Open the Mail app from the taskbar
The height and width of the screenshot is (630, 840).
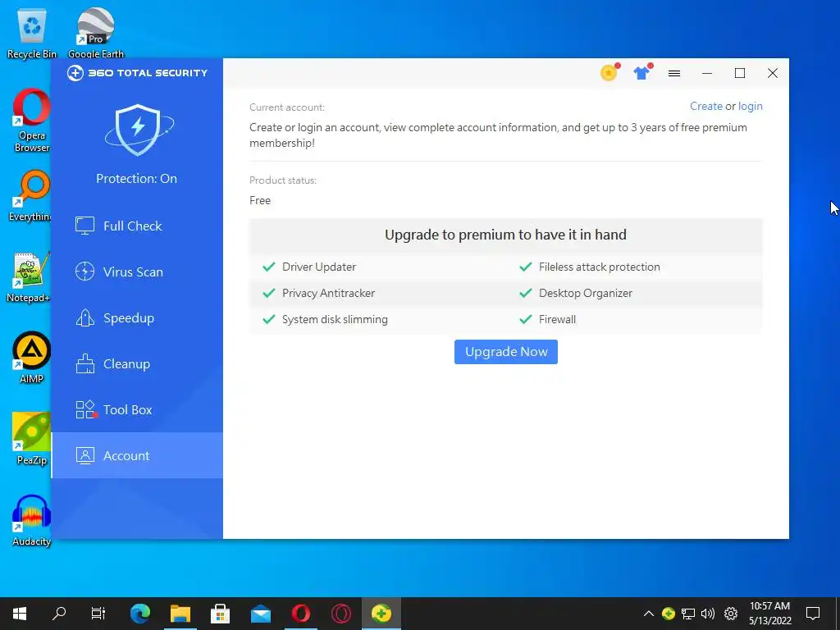[260, 614]
